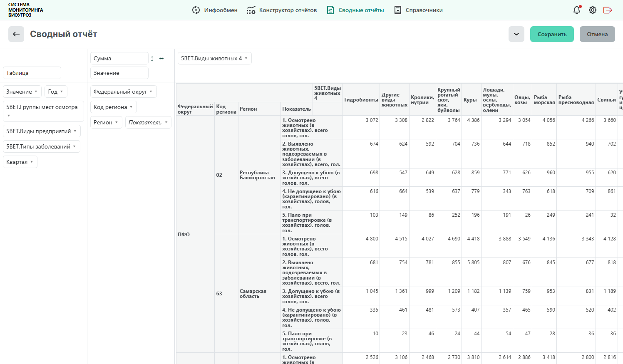Click the Республика Башкортостан region cell
Viewport: 623px width, 364px height.
coord(259,175)
